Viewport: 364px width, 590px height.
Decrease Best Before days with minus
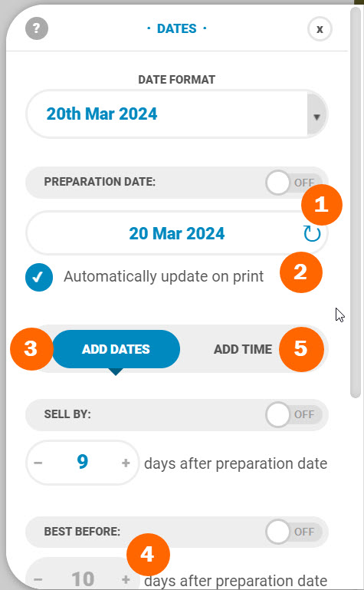[38, 579]
